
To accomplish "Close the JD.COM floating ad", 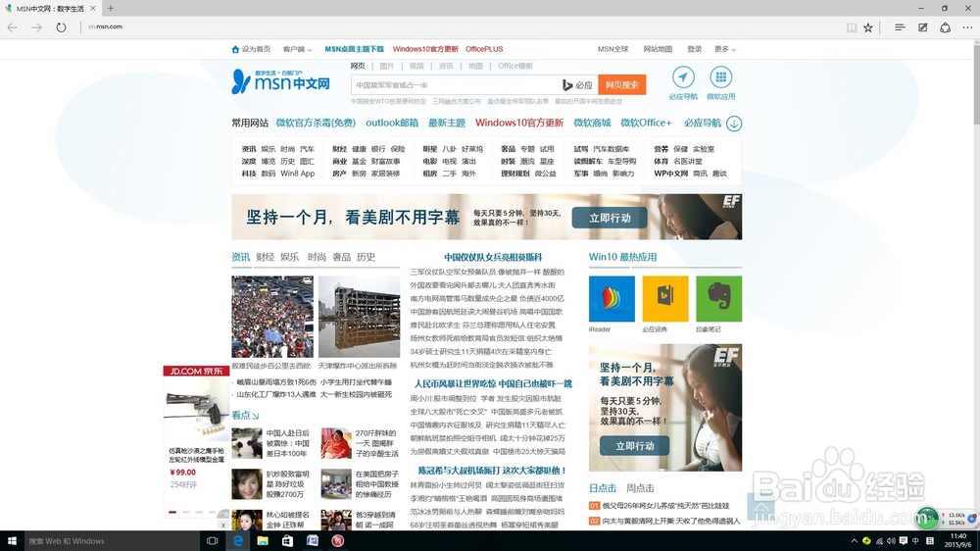I will [223, 526].
